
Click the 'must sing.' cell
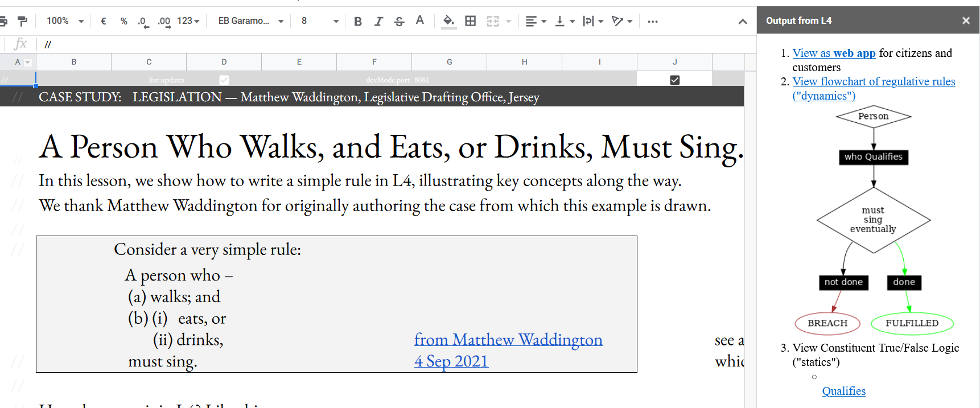[162, 361]
